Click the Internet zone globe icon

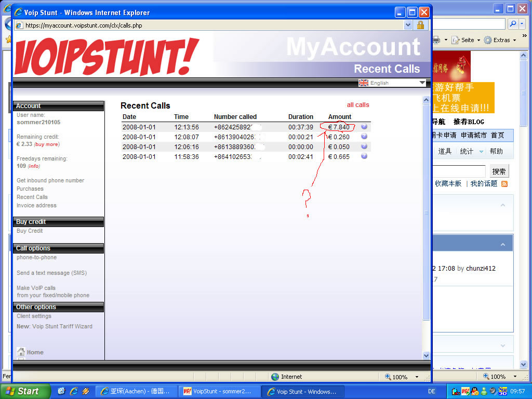click(x=275, y=377)
